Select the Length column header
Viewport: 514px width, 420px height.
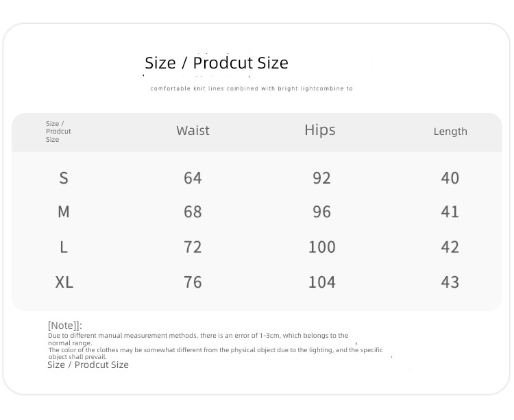[450, 132]
